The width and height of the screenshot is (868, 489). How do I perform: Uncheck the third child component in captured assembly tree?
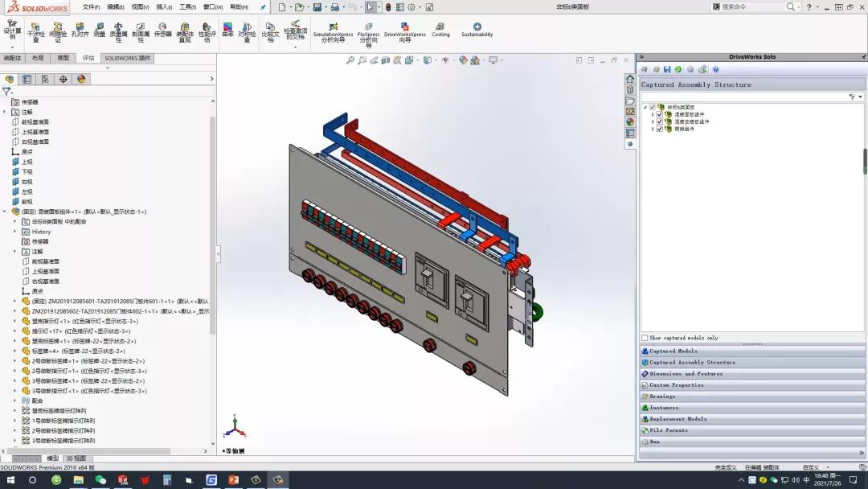tap(660, 129)
